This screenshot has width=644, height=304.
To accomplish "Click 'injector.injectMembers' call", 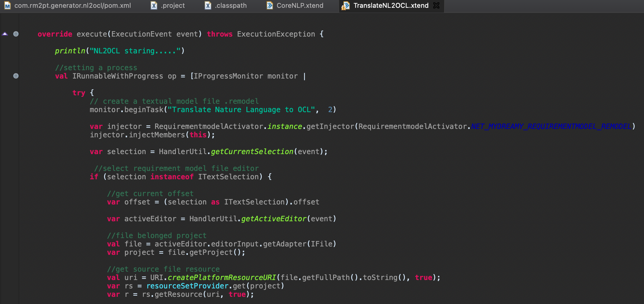I will pos(137,135).
